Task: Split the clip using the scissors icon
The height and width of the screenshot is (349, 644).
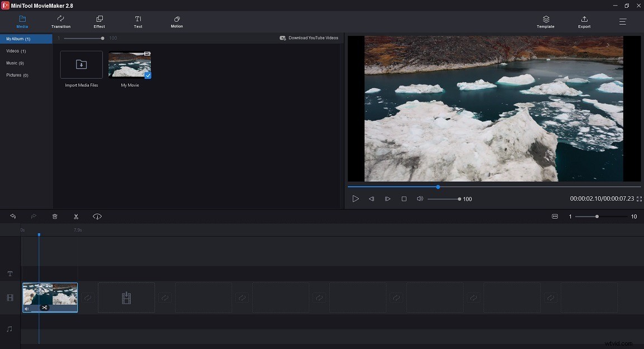Action: click(x=76, y=216)
